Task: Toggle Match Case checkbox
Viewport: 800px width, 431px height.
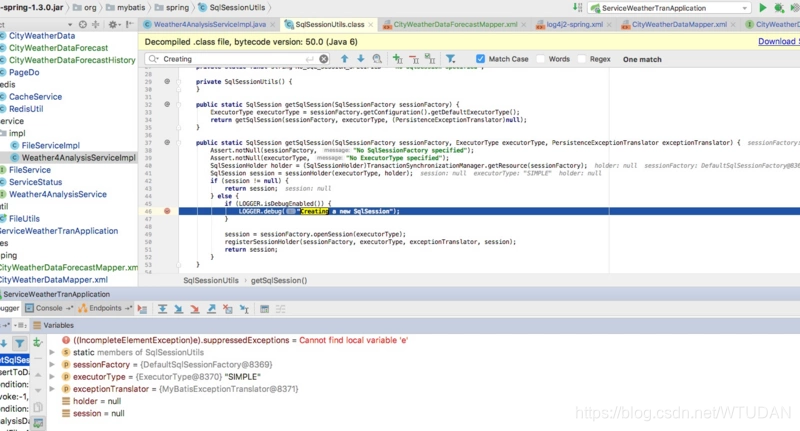Action: click(480, 59)
